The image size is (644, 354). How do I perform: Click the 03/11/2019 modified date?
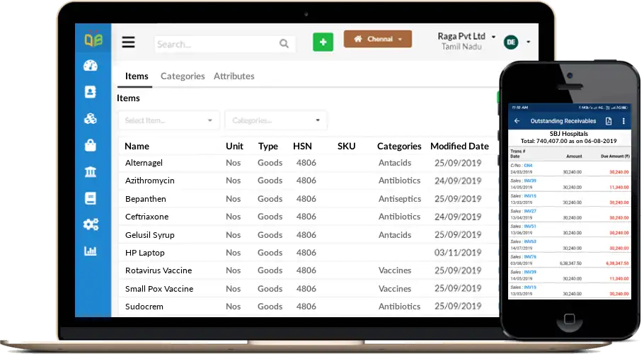[458, 253]
